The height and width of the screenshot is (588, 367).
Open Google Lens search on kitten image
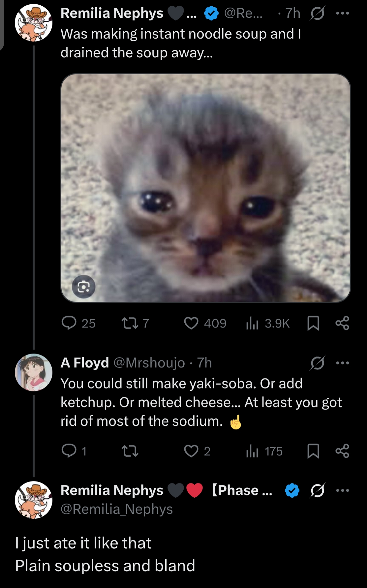coord(84,287)
